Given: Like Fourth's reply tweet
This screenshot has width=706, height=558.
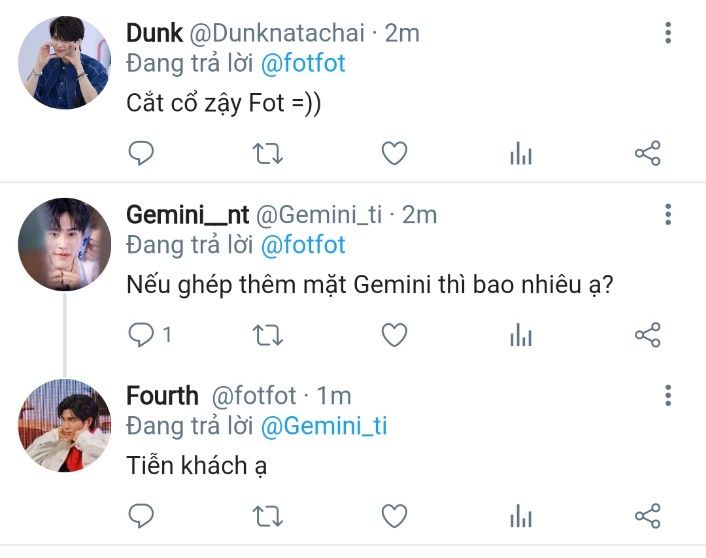Looking at the screenshot, I should coord(394,516).
